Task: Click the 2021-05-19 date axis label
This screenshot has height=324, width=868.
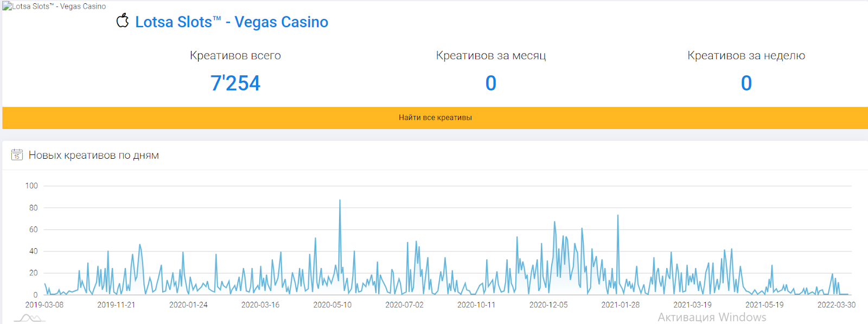Action: click(764, 305)
